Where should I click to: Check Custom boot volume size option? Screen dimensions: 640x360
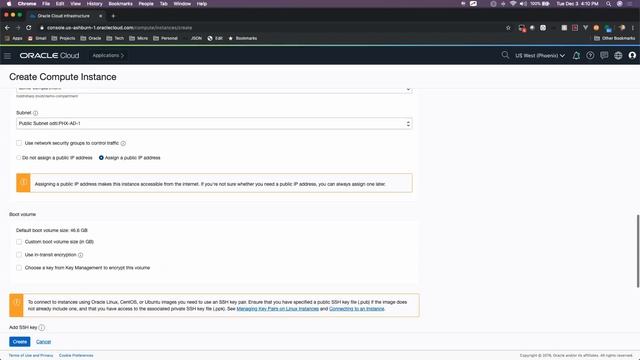click(19, 242)
